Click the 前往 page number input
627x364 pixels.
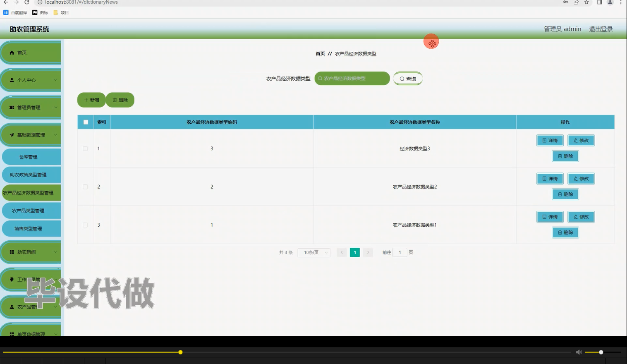(400, 252)
